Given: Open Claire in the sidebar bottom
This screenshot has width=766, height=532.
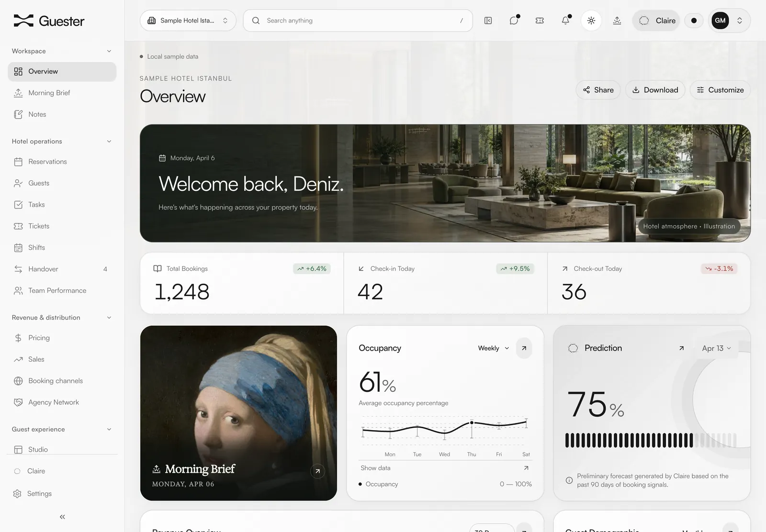Looking at the screenshot, I should click(x=62, y=471).
